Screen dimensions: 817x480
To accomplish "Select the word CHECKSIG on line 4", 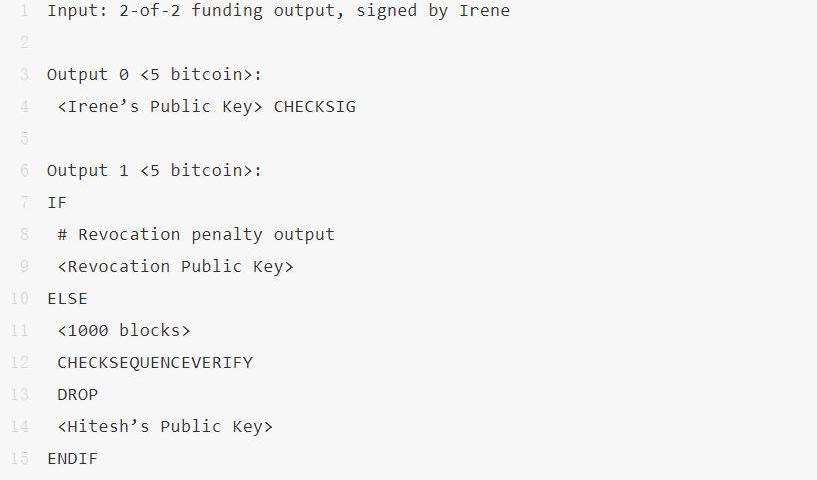I will [315, 106].
